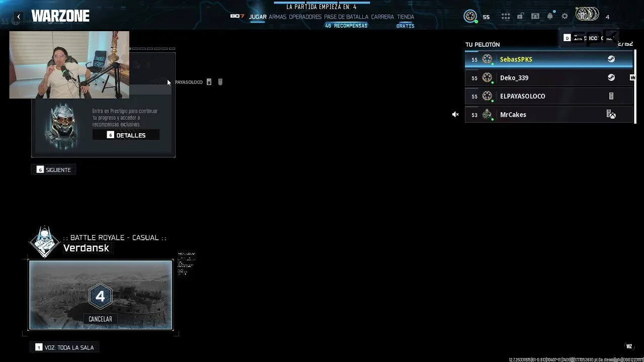Click CANCELAR to stop matchmaking

100,319
